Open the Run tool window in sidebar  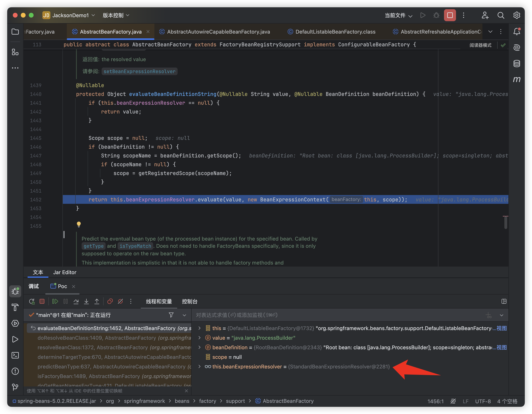(x=15, y=339)
